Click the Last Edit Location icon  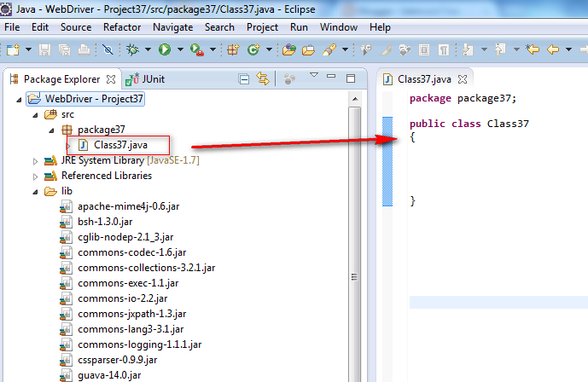(533, 49)
